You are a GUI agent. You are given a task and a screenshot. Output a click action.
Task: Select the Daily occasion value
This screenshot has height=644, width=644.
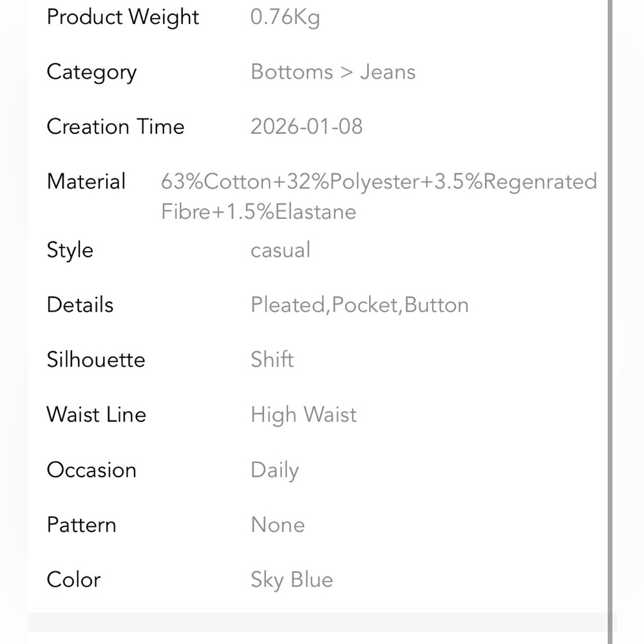coord(274,470)
